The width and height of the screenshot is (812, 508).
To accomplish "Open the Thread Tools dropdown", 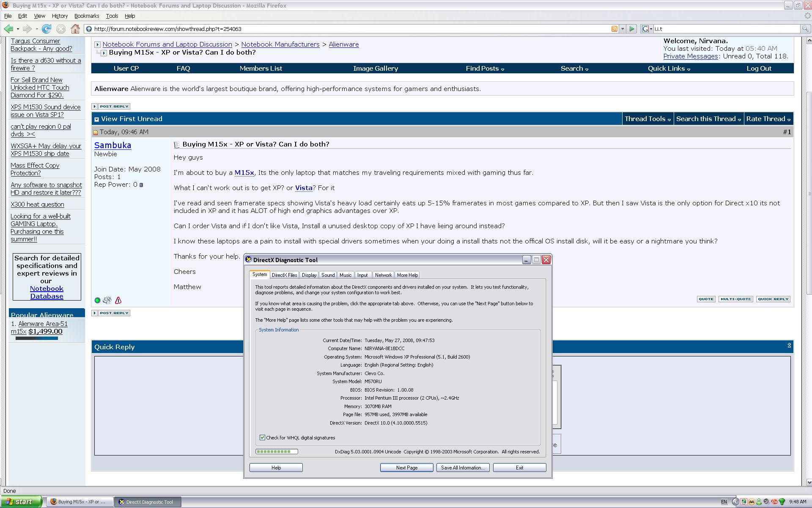I will click(647, 119).
